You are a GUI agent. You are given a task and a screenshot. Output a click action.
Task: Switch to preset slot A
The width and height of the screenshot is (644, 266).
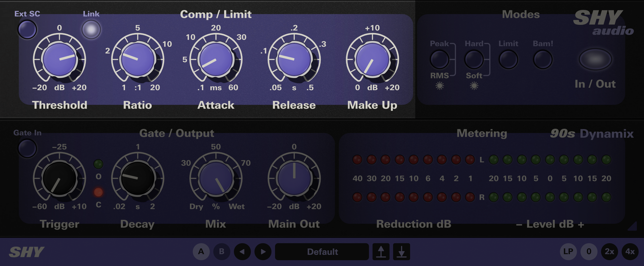point(201,252)
